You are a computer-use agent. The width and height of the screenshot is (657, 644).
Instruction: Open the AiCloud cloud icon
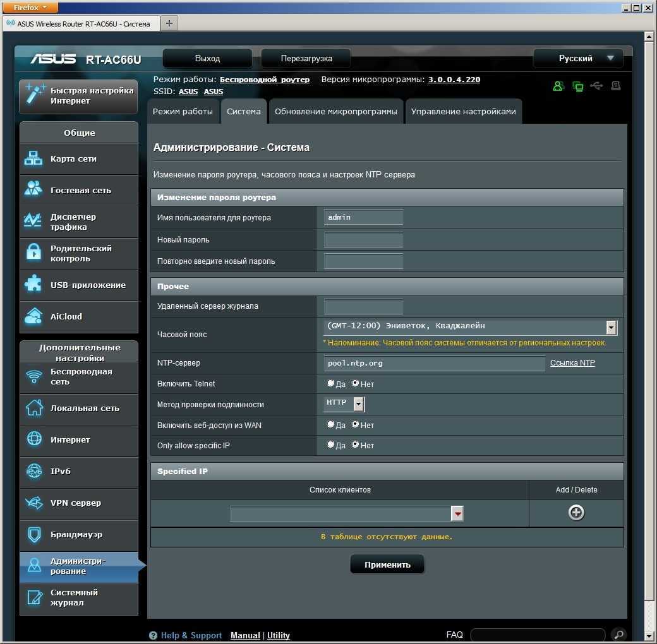33,316
